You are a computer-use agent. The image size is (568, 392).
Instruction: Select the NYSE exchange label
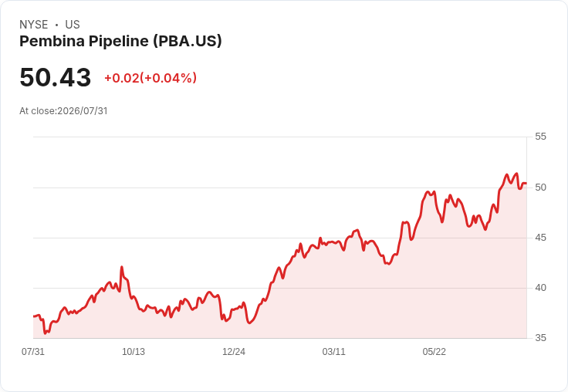coord(34,25)
